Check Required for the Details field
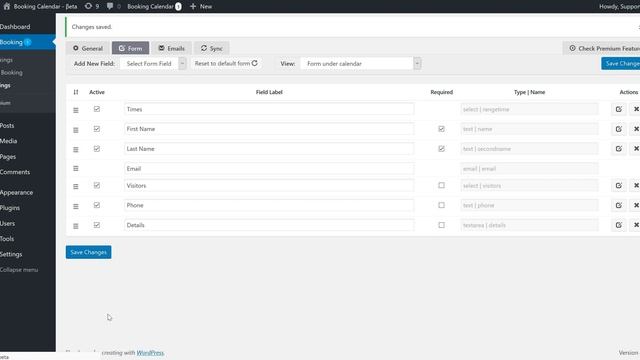640x360 pixels. pyautogui.click(x=441, y=225)
